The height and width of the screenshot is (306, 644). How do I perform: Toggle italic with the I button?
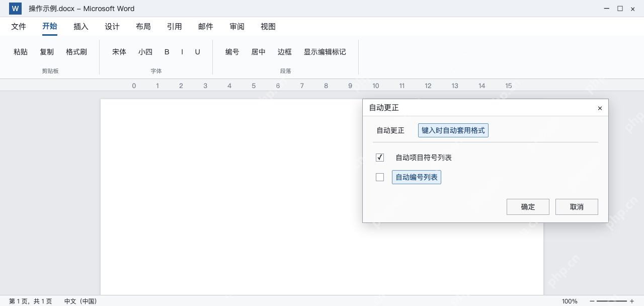182,52
